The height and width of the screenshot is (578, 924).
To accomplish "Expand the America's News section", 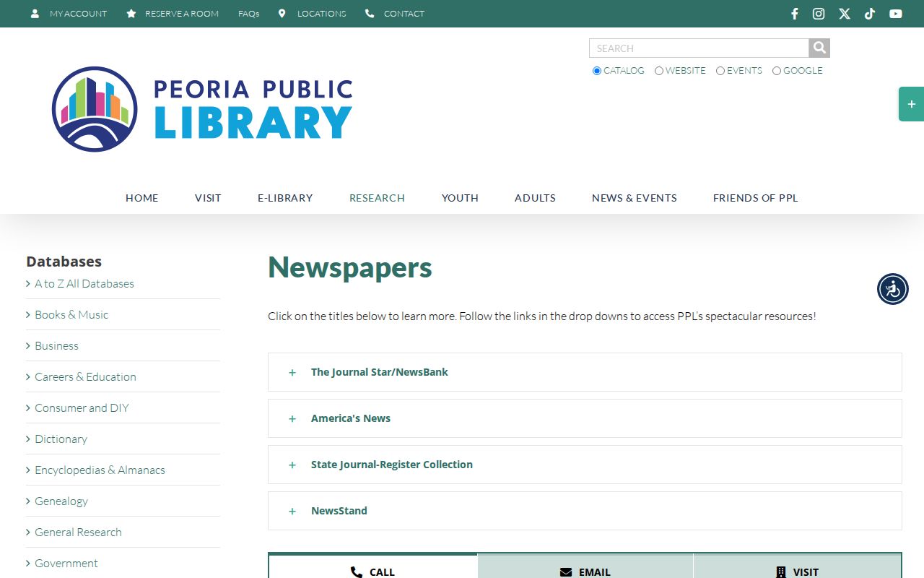I will coord(585,418).
